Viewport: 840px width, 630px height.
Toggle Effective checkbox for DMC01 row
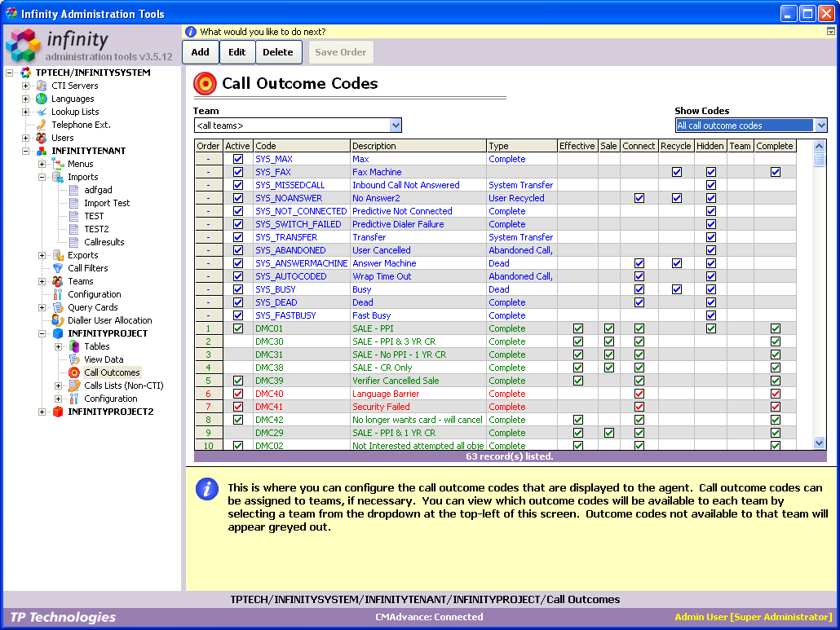(x=578, y=328)
